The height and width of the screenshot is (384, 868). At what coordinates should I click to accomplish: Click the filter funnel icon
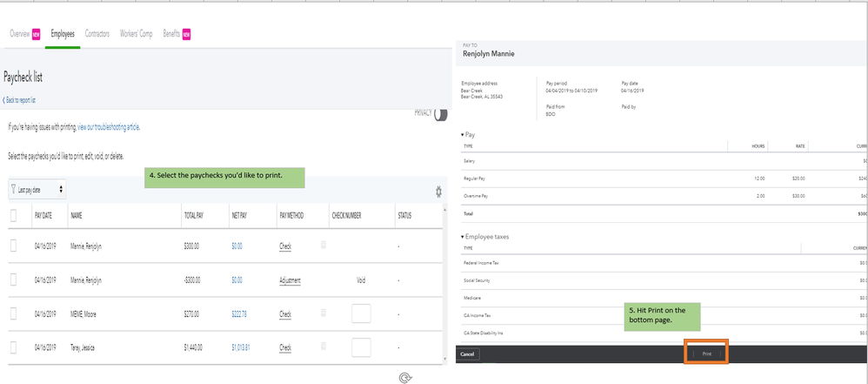[13, 189]
